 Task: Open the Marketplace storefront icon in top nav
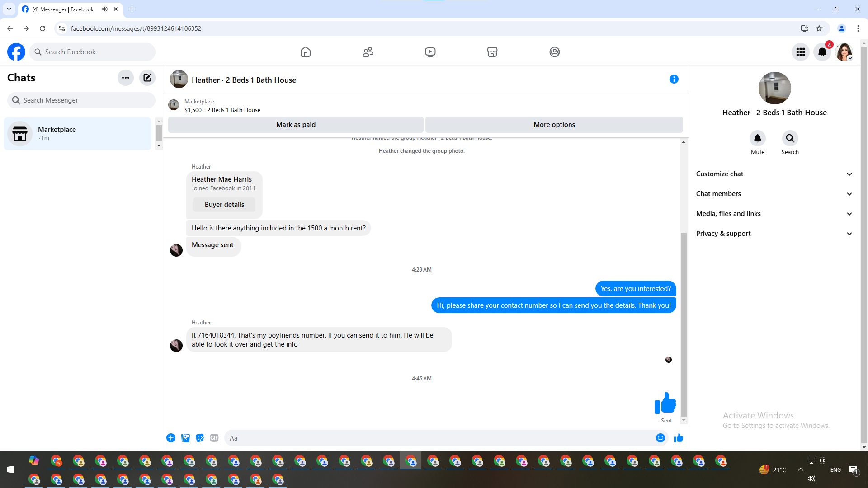click(x=492, y=52)
